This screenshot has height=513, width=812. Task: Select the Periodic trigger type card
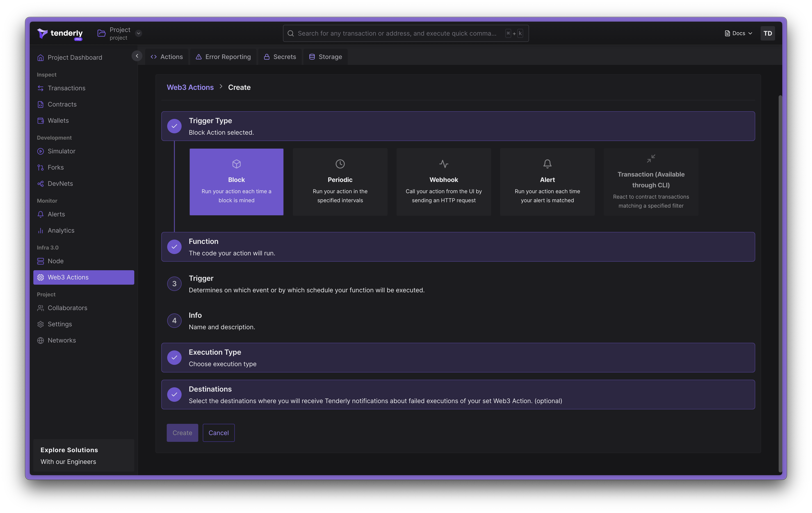(340, 182)
